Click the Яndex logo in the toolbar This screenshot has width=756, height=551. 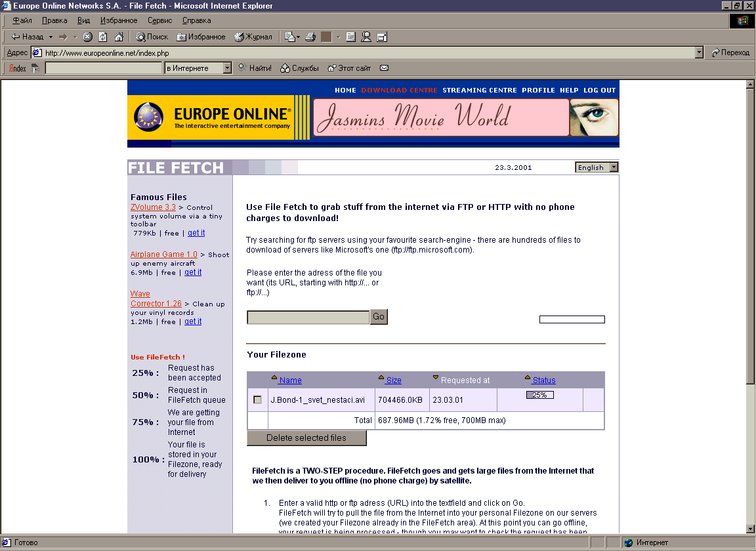[18, 68]
